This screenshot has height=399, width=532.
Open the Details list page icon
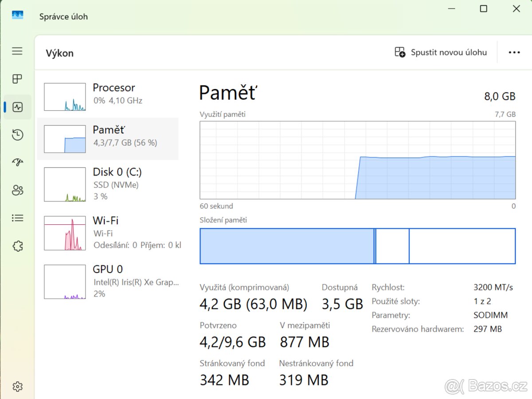coord(17,218)
